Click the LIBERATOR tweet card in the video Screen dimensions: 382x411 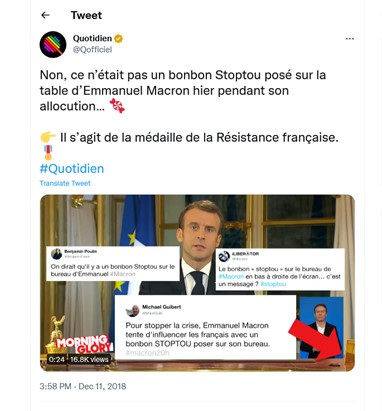coord(280,269)
